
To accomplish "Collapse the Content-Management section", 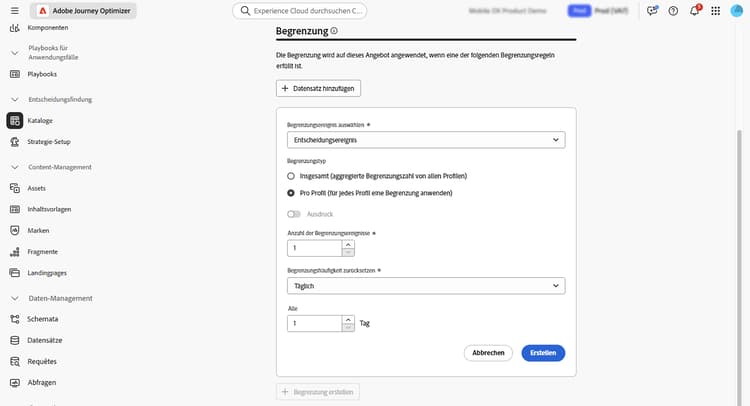I will tap(15, 167).
